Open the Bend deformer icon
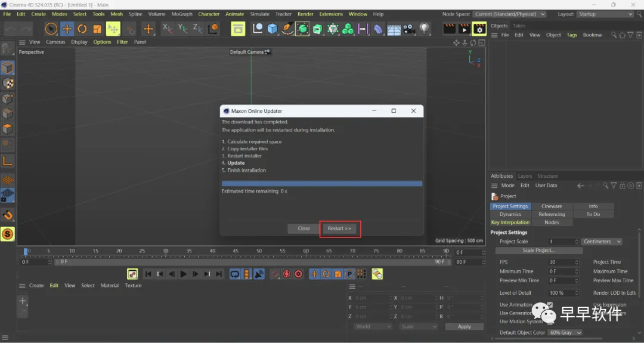644x343 pixels. point(378,29)
